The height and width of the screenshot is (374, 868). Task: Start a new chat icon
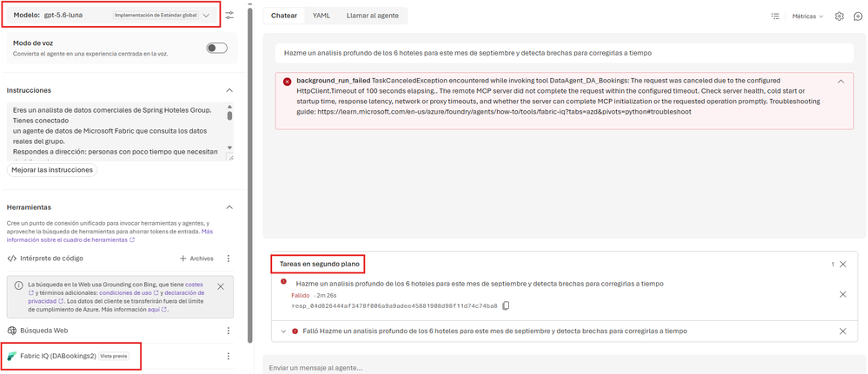858,16
